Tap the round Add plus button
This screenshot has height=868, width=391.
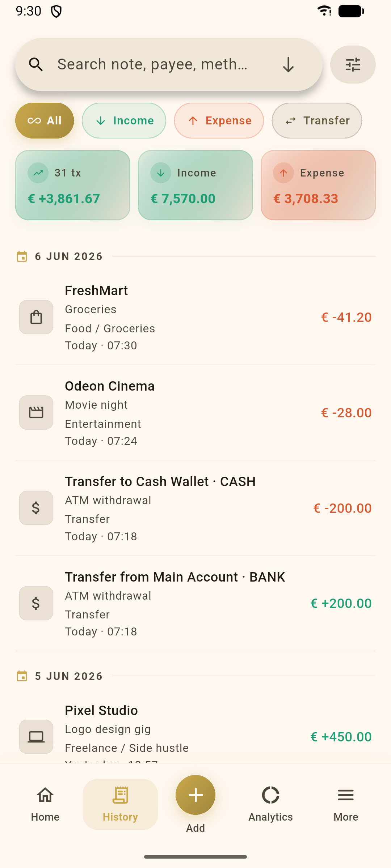(x=195, y=795)
